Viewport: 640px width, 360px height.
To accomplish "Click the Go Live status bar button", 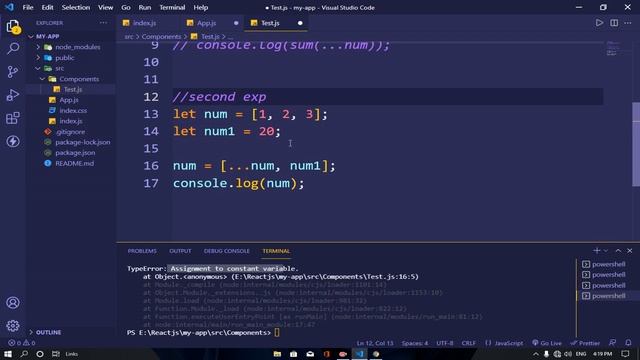I will click(x=547, y=343).
